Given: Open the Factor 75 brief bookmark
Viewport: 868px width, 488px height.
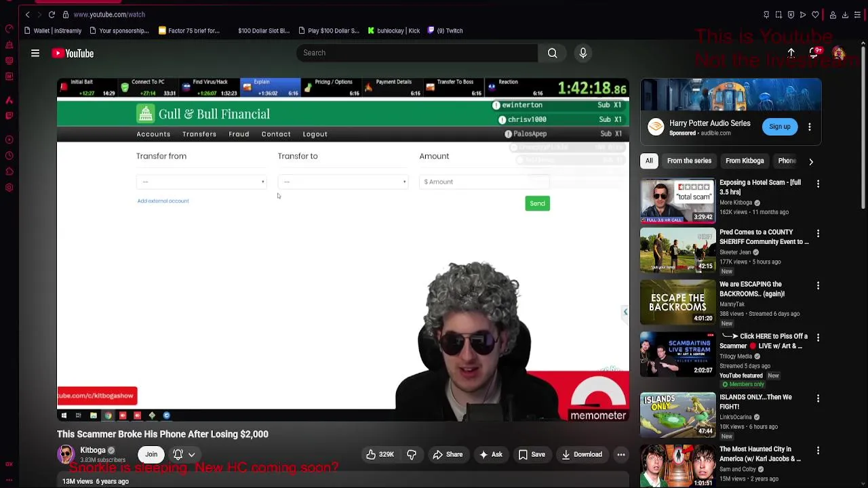Looking at the screenshot, I should 189,30.
